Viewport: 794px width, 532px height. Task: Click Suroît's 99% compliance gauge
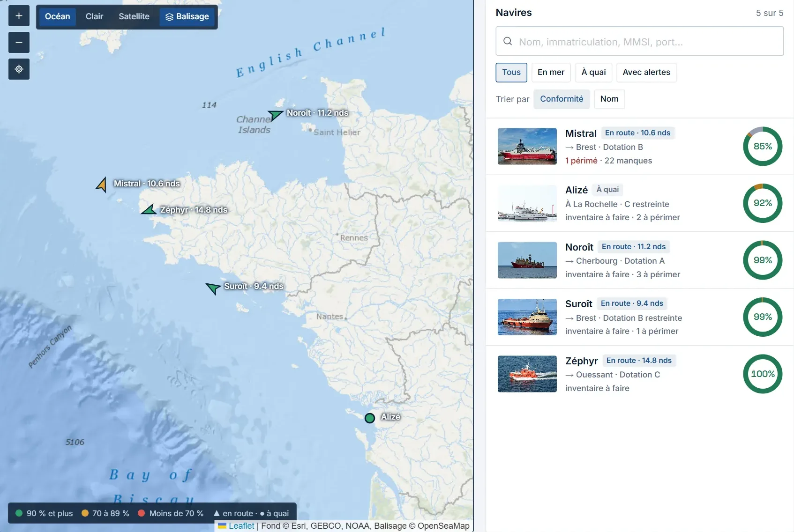click(763, 317)
